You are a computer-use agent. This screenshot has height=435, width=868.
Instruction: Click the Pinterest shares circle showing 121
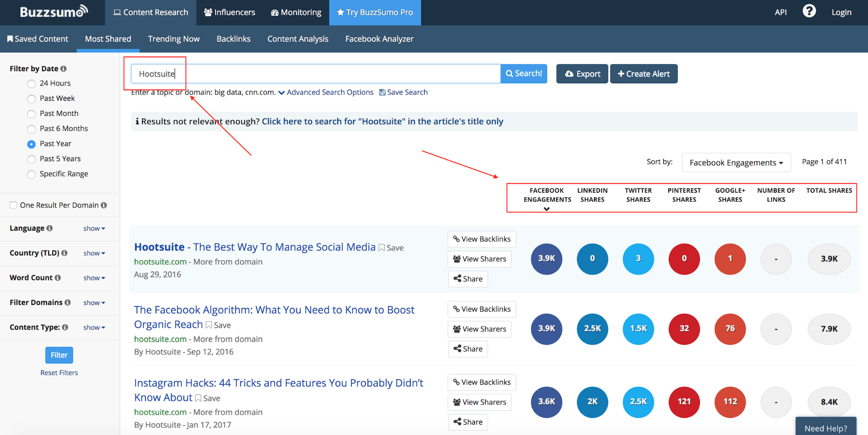coord(684,402)
